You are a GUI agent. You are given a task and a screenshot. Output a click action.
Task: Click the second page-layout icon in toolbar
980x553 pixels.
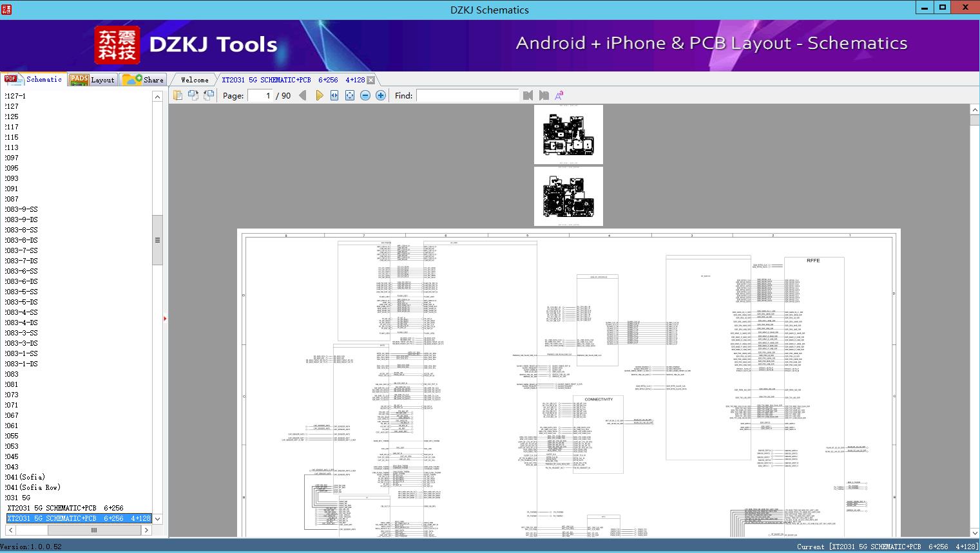coord(193,95)
